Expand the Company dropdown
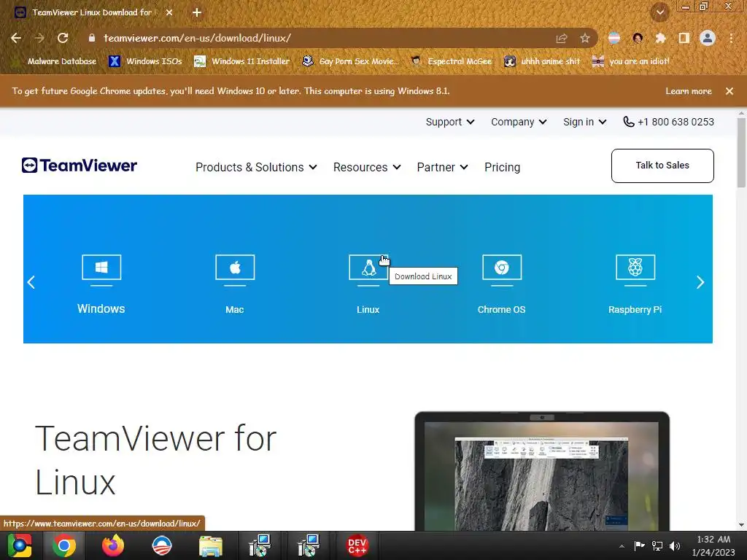Image resolution: width=747 pixels, height=560 pixels. point(519,122)
